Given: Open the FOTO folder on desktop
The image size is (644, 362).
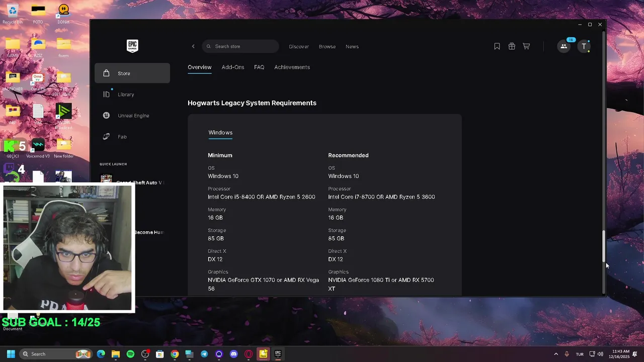Looking at the screenshot, I should click(x=38, y=14).
